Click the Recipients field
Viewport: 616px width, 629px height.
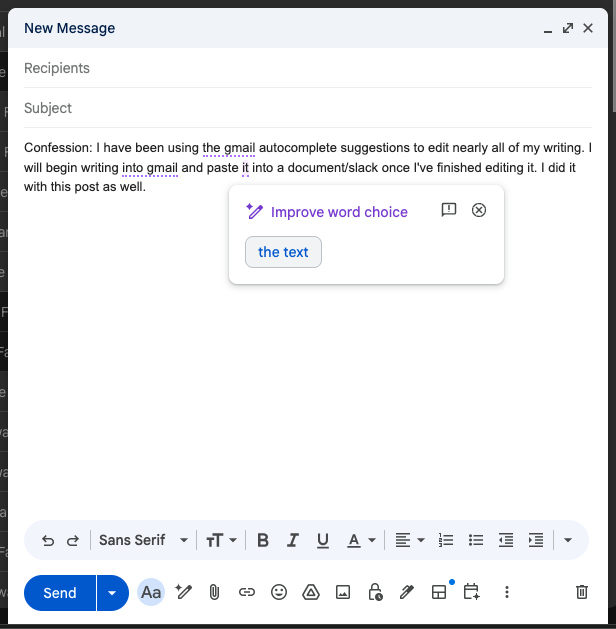(x=308, y=68)
